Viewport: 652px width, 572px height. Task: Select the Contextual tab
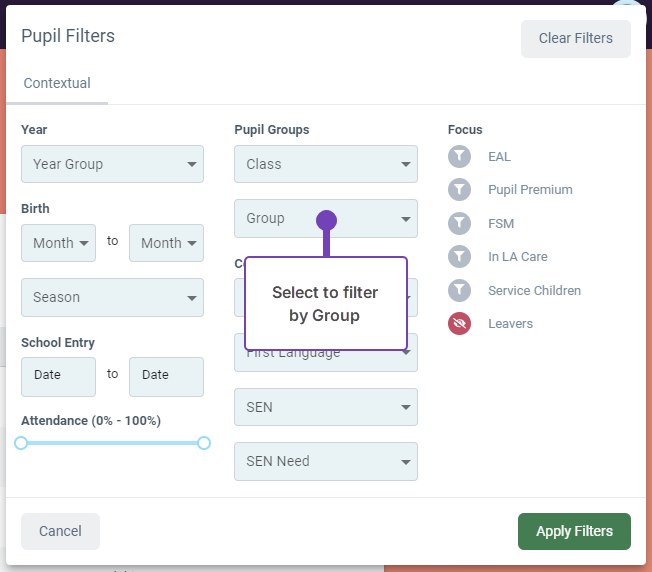coord(57,84)
